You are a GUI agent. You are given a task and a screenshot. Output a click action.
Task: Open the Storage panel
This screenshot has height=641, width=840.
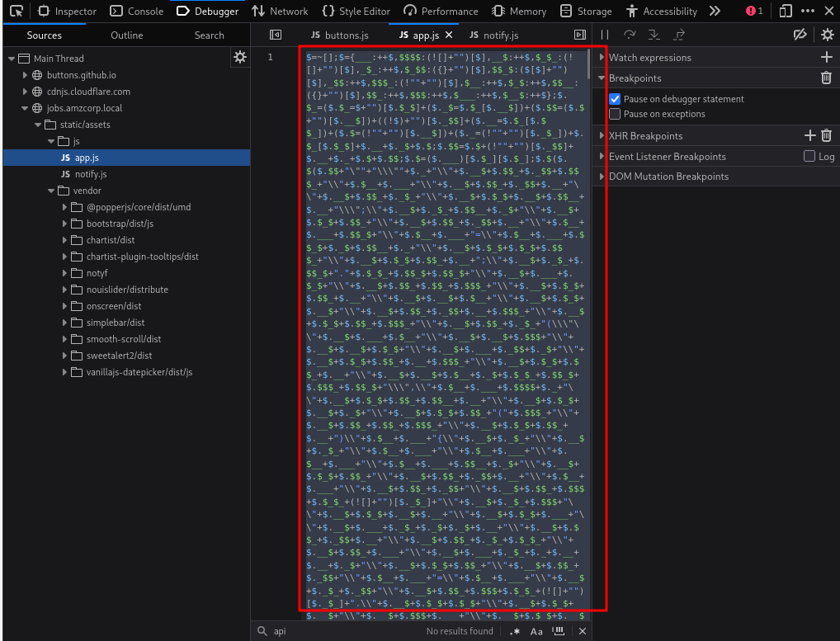tap(586, 12)
